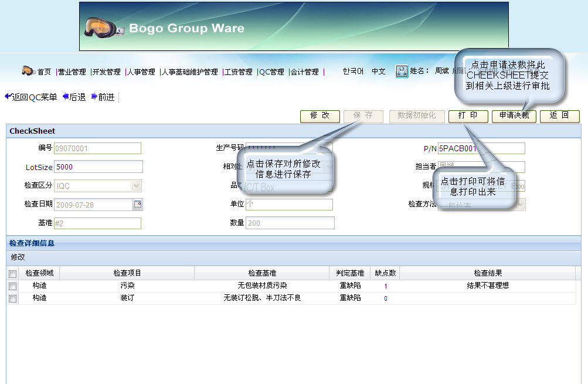Check the 装订 inspection row checkbox
588x384 pixels.
tap(12, 298)
